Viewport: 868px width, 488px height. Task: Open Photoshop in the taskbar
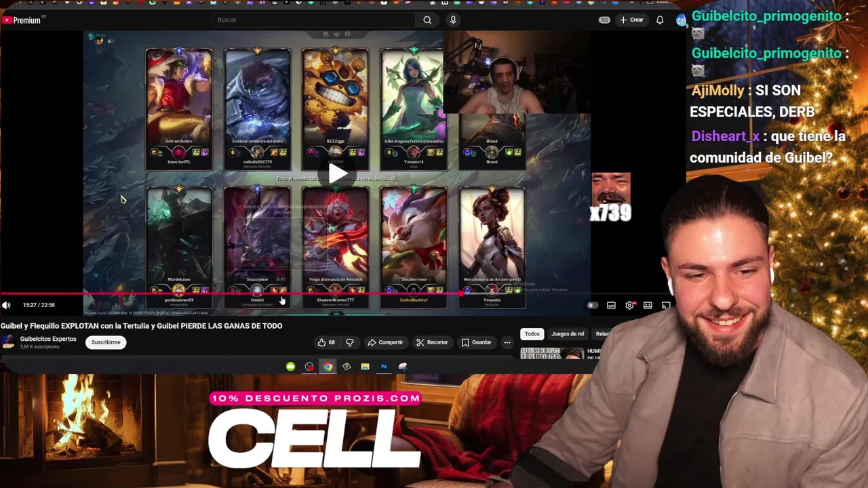tap(384, 367)
